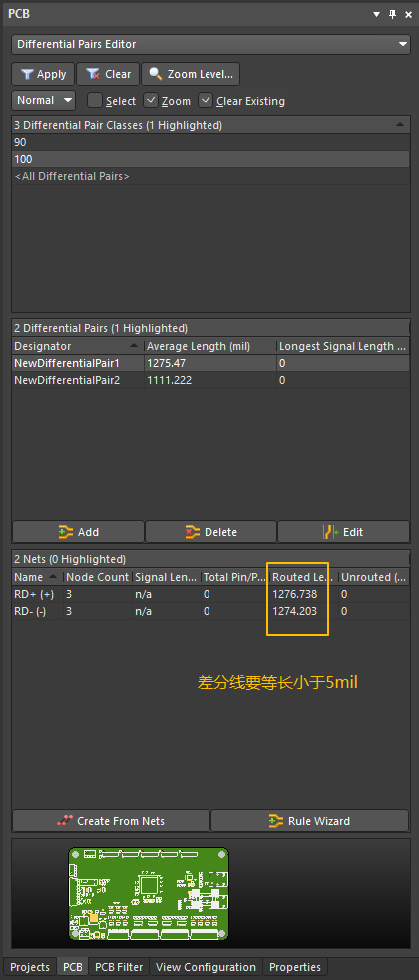Screen dimensions: 419x980
Task: Click the Add differential pair icon
Action: (66, 532)
